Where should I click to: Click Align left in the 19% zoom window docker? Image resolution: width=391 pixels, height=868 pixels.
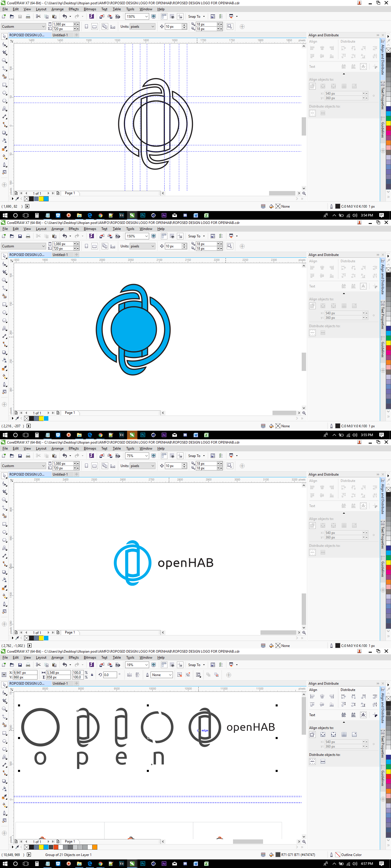click(312, 696)
